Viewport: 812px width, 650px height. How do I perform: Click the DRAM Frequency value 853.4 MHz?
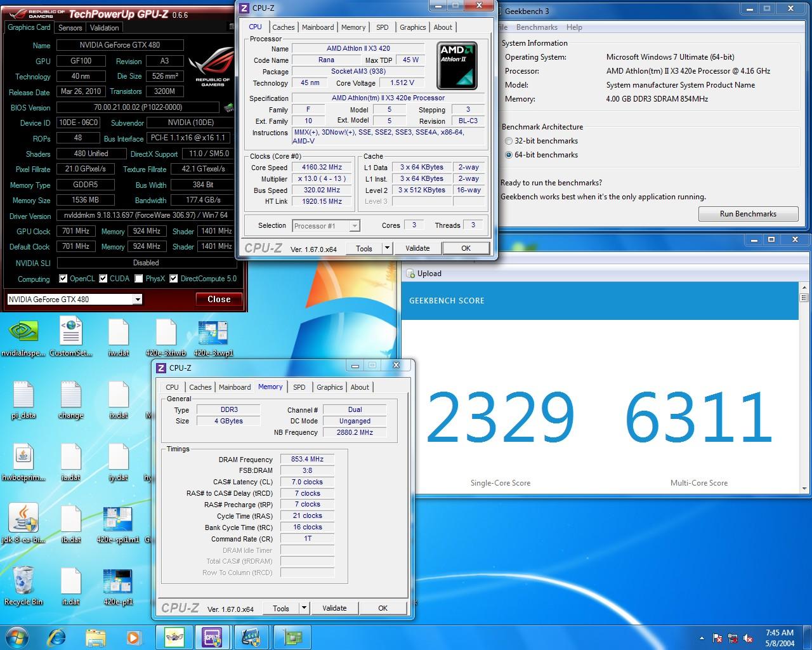pyautogui.click(x=307, y=459)
